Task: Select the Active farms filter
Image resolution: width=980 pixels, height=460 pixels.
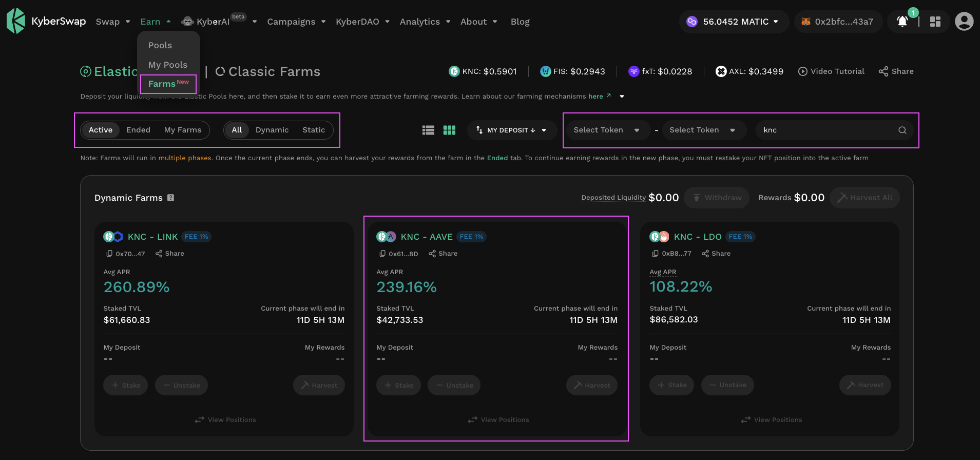Action: (101, 130)
